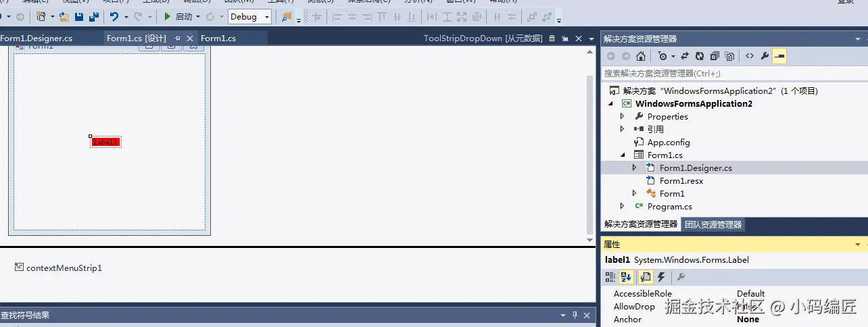Open the document tabs overflow dropdown arrow
The width and height of the screenshot is (868, 327).
pyautogui.click(x=592, y=39)
